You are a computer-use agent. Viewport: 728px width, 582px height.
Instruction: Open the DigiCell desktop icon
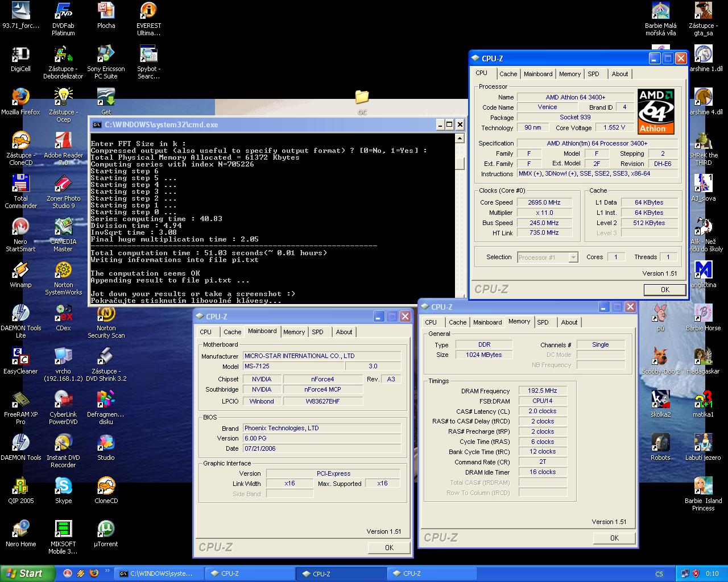click(x=20, y=59)
